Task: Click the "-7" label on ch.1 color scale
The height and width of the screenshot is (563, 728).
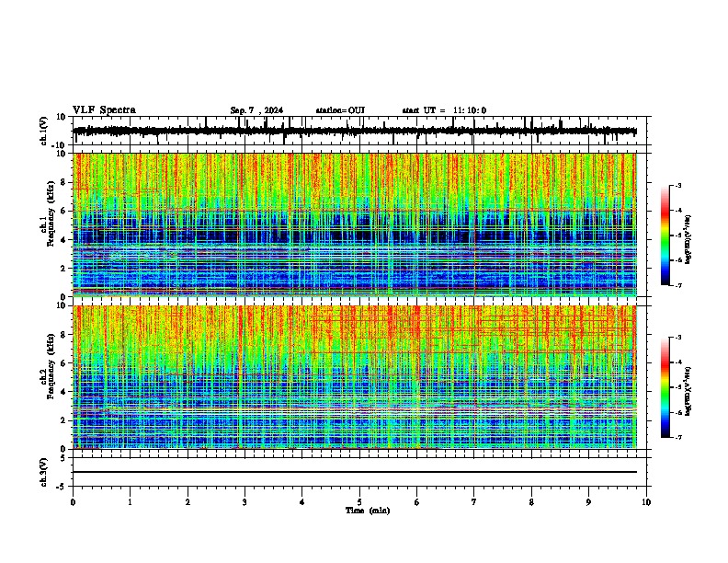Action: [677, 286]
